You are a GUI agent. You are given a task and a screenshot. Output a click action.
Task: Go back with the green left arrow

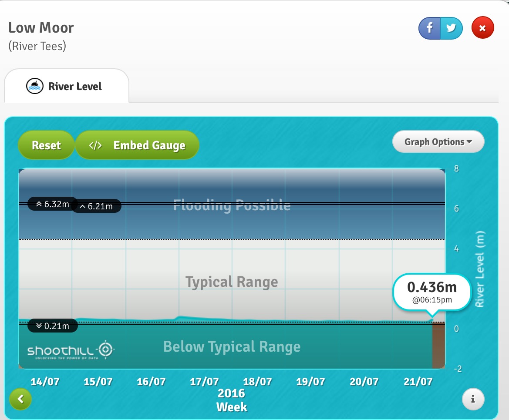(20, 398)
